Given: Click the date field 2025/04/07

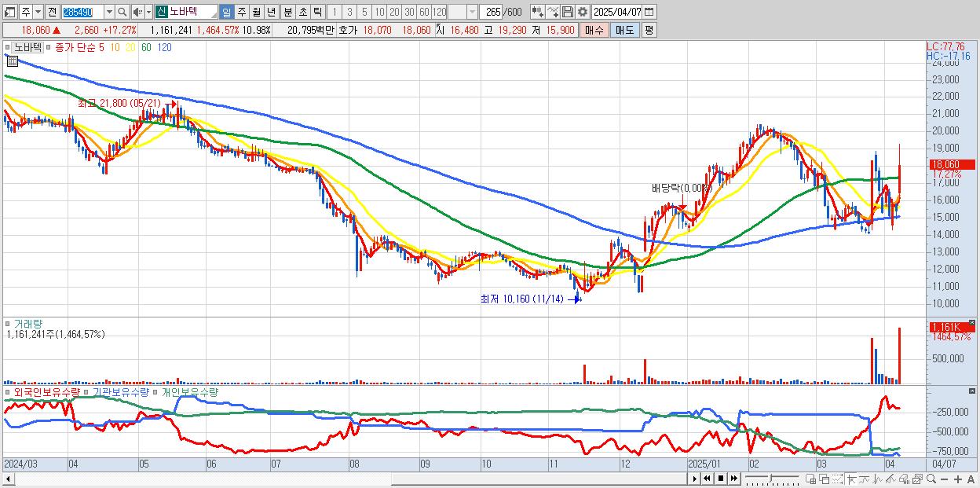Looking at the screenshot, I should tap(616, 12).
